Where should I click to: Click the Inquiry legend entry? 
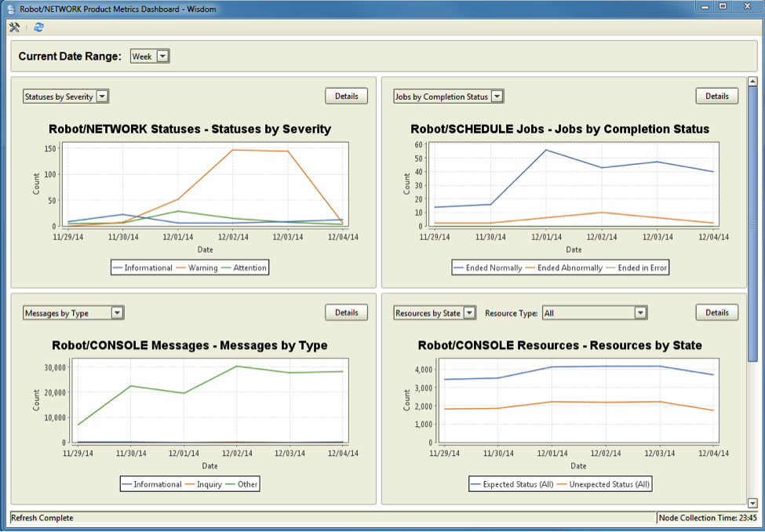click(204, 484)
